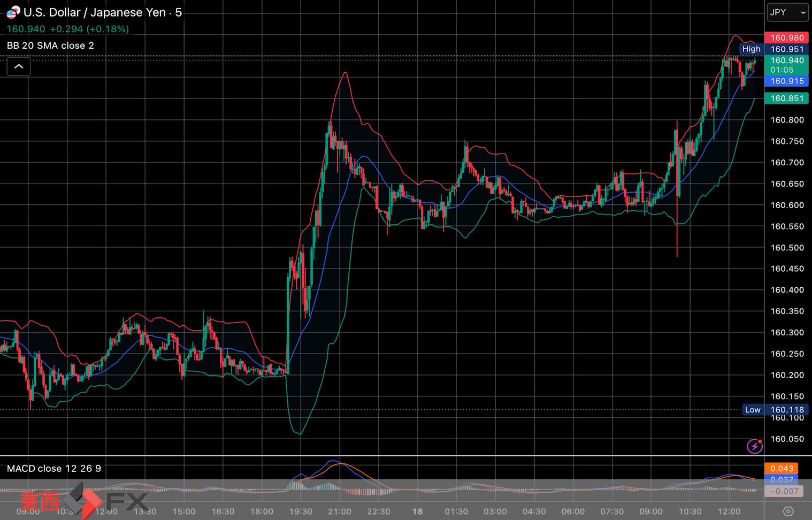This screenshot has width=812, height=520.
Task: Click the lightning bolt flash icon
Action: pyautogui.click(x=754, y=446)
